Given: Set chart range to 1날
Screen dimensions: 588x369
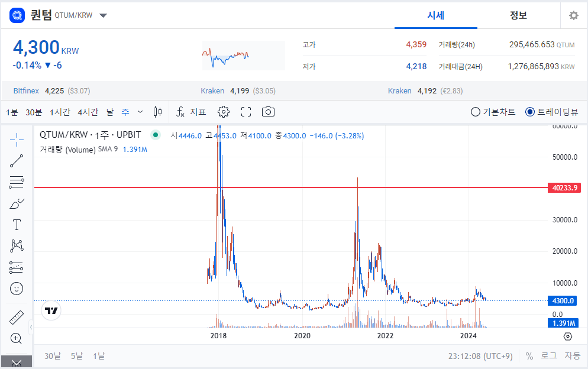Looking at the screenshot, I should pyautogui.click(x=99, y=356).
